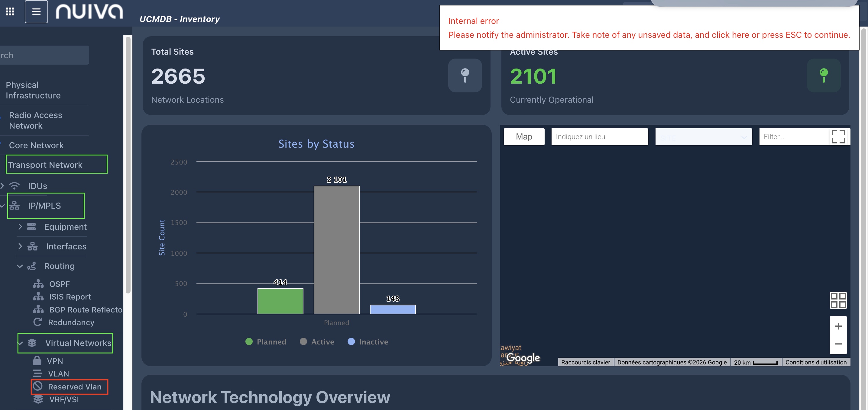Image resolution: width=868 pixels, height=410 pixels.
Task: Click the green Active Sites pin icon
Action: (823, 75)
